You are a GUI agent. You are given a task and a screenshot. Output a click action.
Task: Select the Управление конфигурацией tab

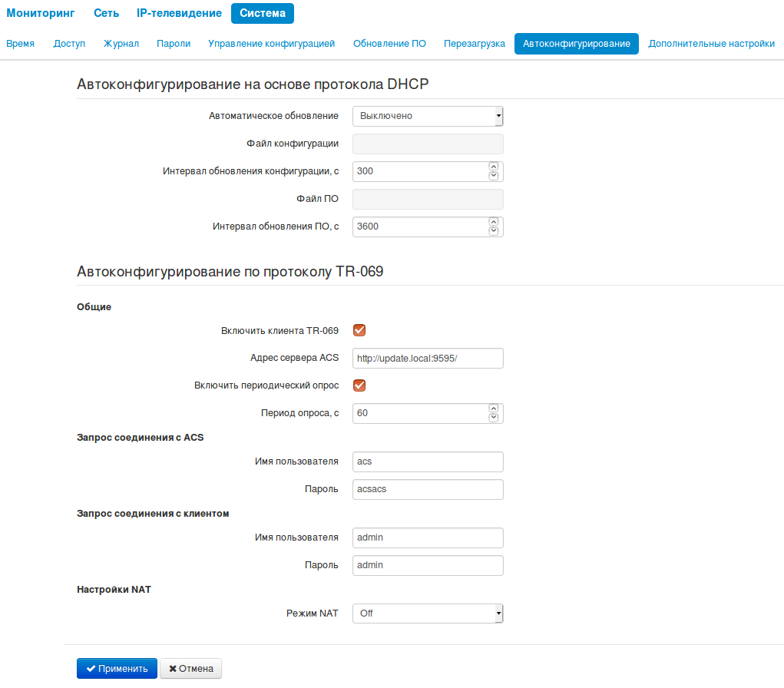[x=272, y=44]
